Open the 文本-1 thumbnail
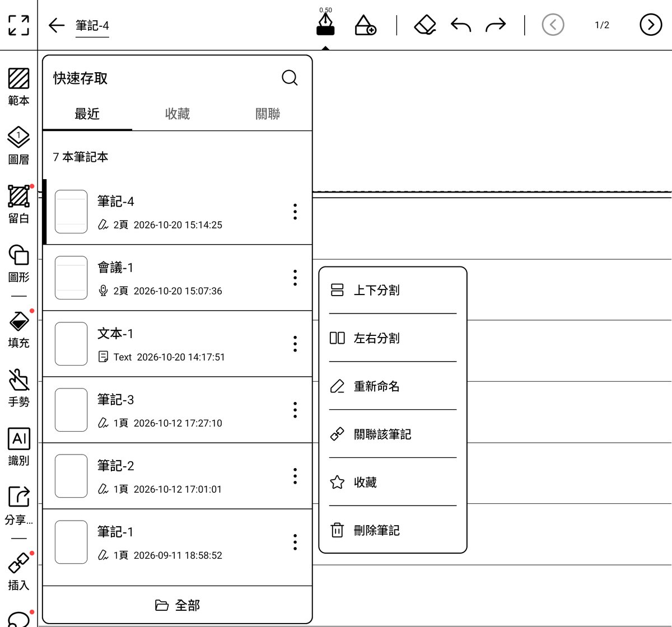Image resolution: width=672 pixels, height=627 pixels. (x=71, y=344)
